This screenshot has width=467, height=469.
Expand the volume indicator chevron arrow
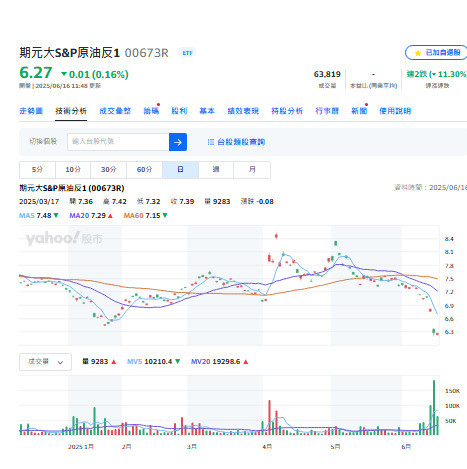click(60, 362)
